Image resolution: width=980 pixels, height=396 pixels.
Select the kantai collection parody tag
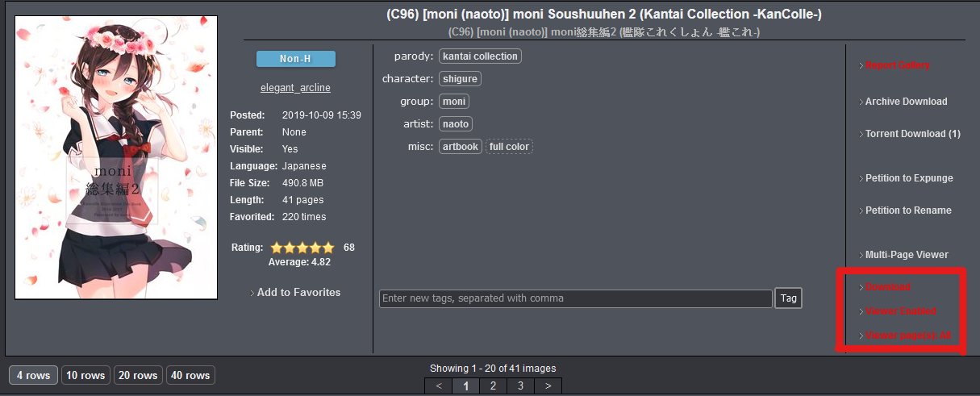point(480,56)
